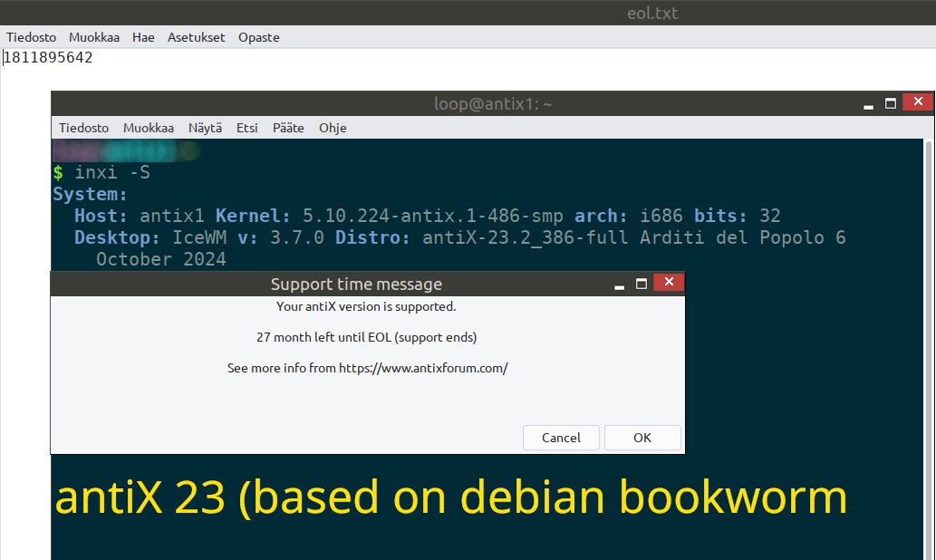The height and width of the screenshot is (560, 936).
Task: Click the Kernel version text in terminal
Action: pyautogui.click(x=433, y=216)
